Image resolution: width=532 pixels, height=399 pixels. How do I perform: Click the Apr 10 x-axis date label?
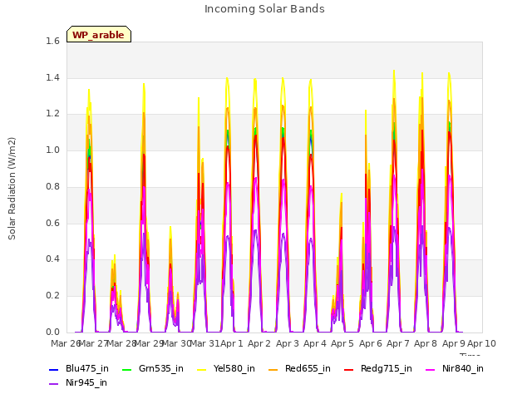[x=482, y=343]
